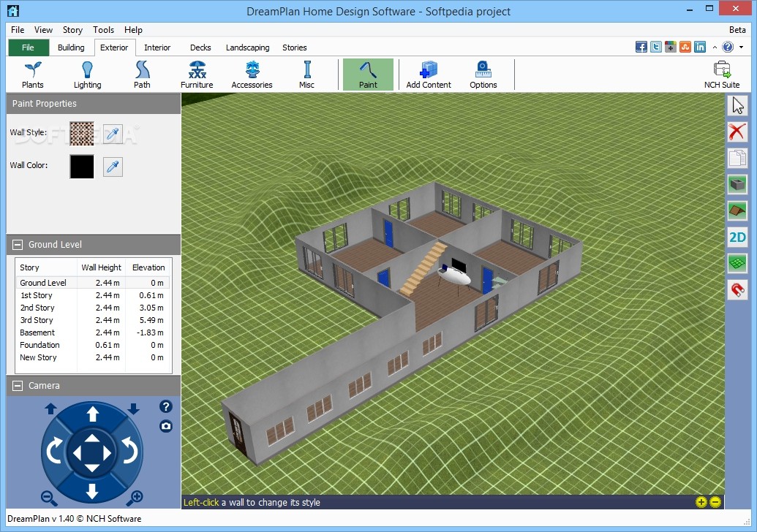
Task: Share on Google Plus
Action: pyautogui.click(x=670, y=47)
